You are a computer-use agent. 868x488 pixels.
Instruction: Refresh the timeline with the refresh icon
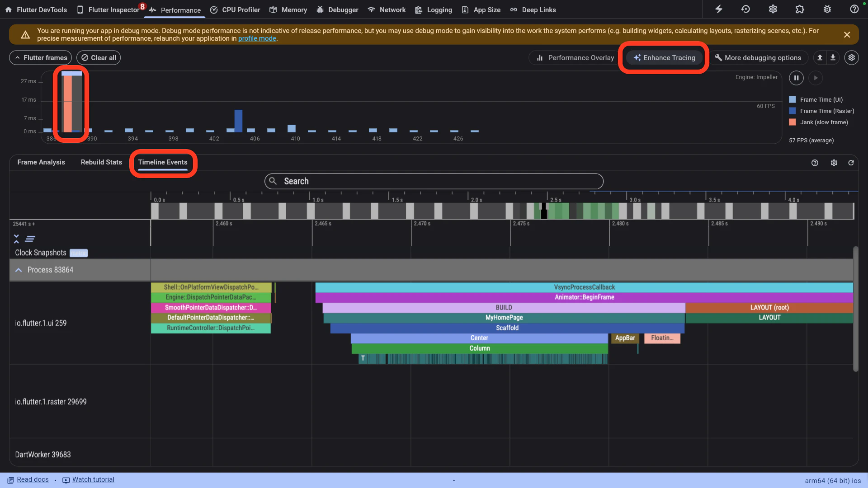coord(851,163)
